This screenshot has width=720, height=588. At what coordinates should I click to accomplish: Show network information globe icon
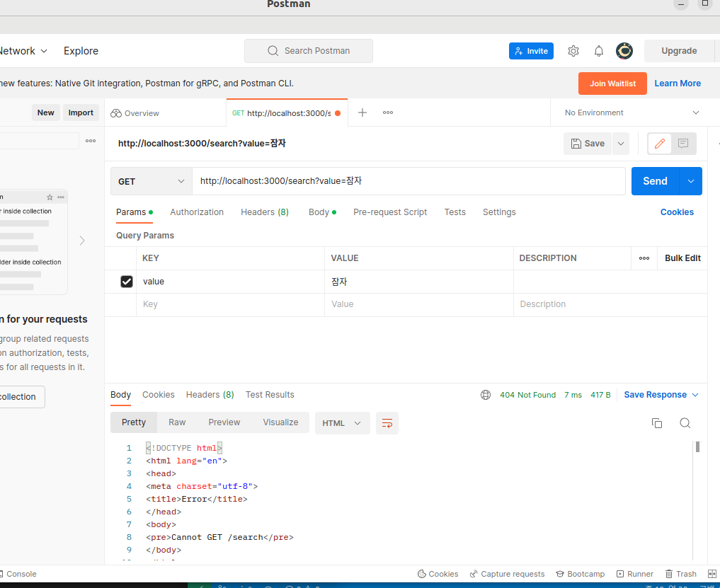pos(486,395)
